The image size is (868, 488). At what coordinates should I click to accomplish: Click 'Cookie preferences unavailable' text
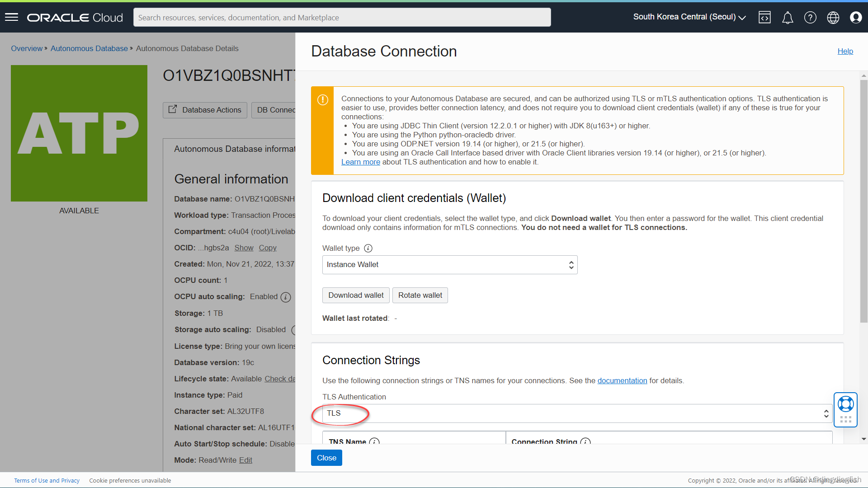pos(130,480)
